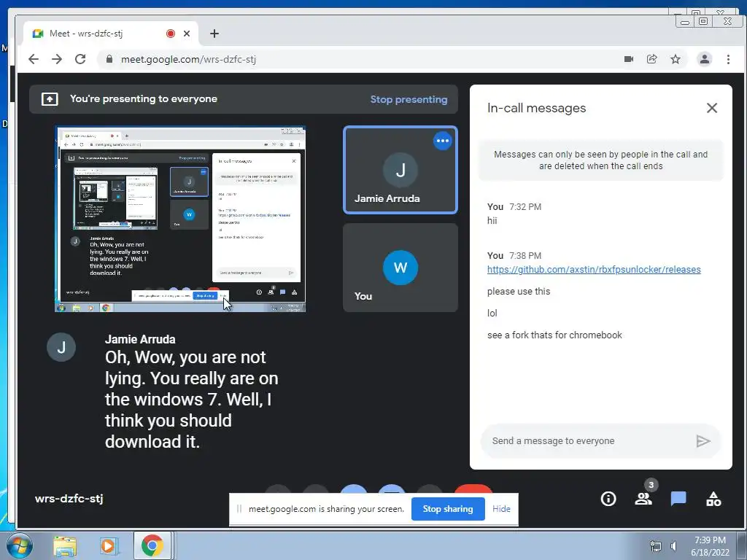Launch Windows Media Player from taskbar
The image size is (747, 560).
pos(108,545)
